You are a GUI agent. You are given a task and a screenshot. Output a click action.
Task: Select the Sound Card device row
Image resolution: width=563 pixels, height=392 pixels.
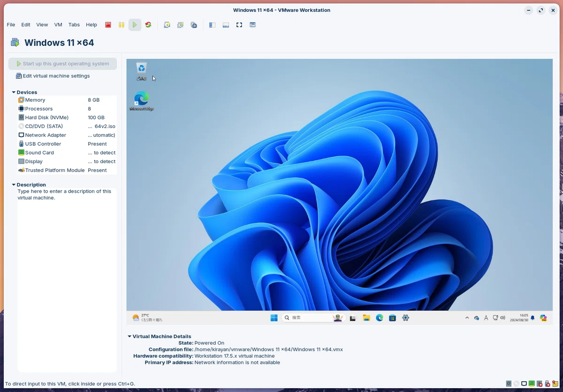click(67, 153)
